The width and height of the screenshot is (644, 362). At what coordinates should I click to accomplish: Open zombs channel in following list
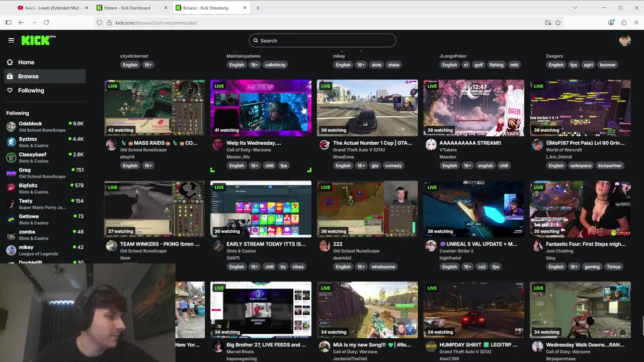[45, 235]
